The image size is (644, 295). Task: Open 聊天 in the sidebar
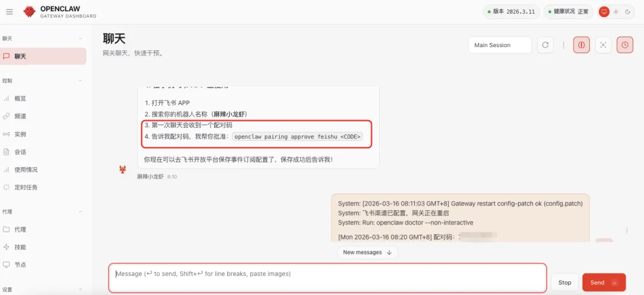click(x=43, y=56)
